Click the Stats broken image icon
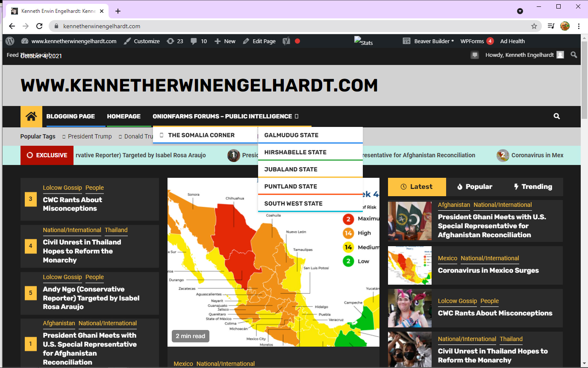Viewport: 588px width, 368px height. 364,41
